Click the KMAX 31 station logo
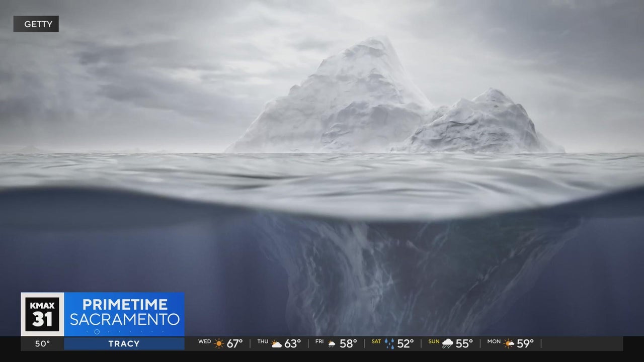644x362 pixels. coord(42,314)
